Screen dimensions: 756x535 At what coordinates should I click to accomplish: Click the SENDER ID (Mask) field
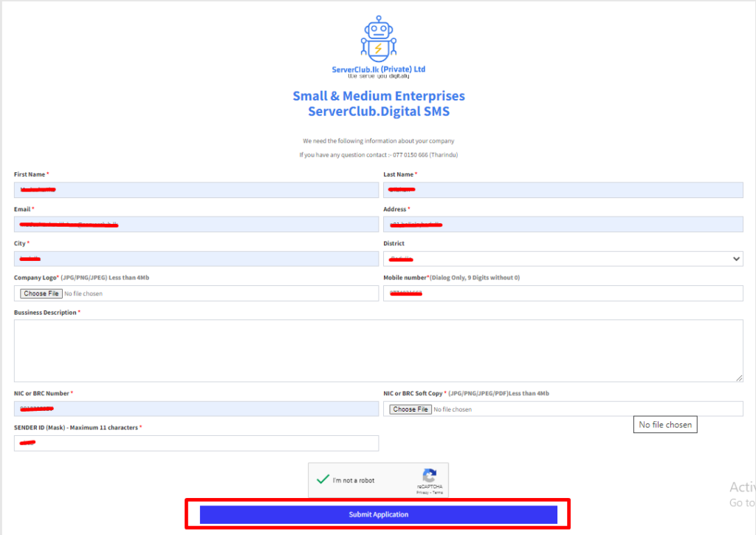pos(196,443)
